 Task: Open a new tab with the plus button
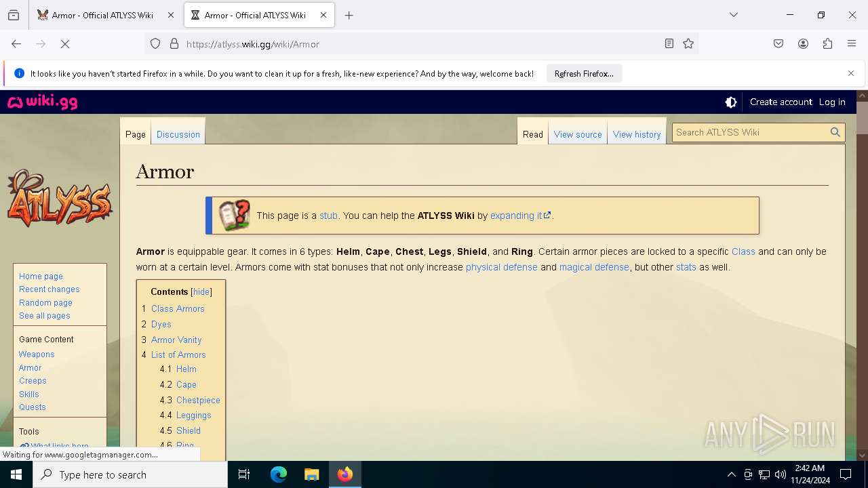(349, 15)
